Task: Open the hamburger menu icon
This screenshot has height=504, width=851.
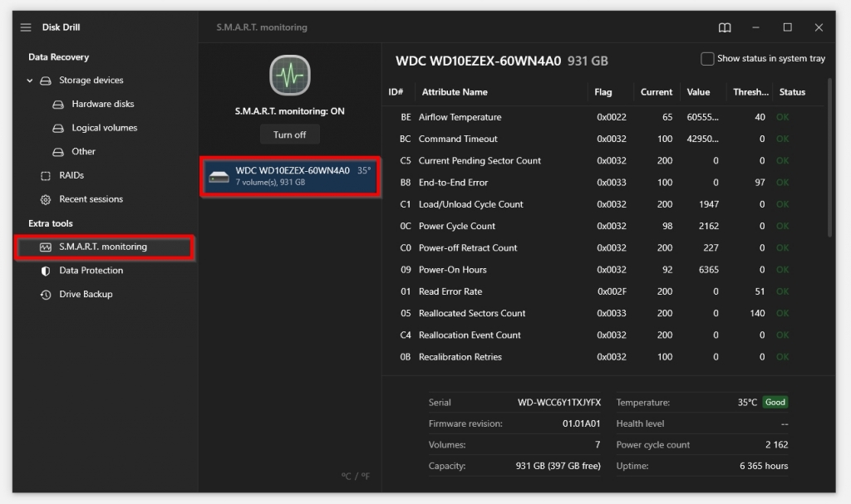Action: click(26, 27)
